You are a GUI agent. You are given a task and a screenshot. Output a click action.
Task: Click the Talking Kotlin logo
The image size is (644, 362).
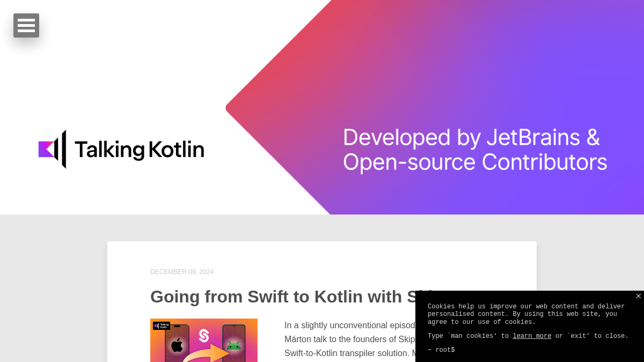[121, 149]
